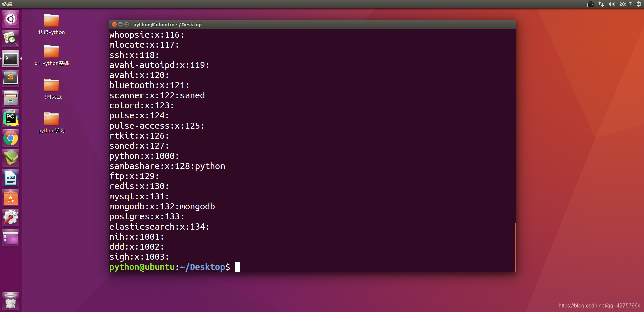Click the line ddd:x:1002:

pyautogui.click(x=136, y=247)
